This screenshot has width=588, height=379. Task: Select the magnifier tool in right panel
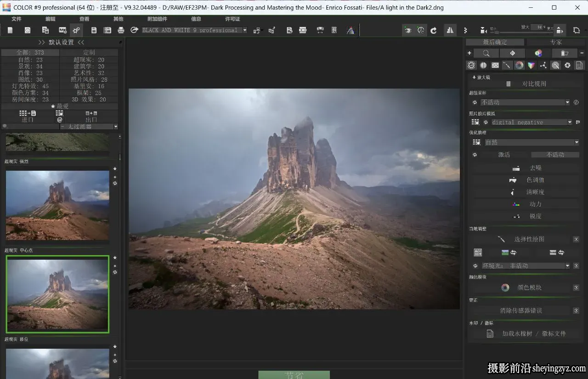[486, 53]
